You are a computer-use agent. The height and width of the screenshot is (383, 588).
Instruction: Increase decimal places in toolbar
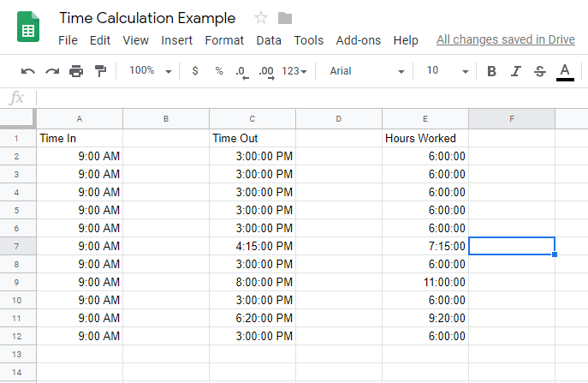click(x=265, y=72)
